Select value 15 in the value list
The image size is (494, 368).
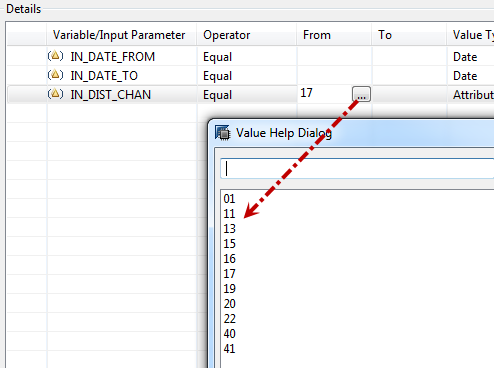point(229,244)
